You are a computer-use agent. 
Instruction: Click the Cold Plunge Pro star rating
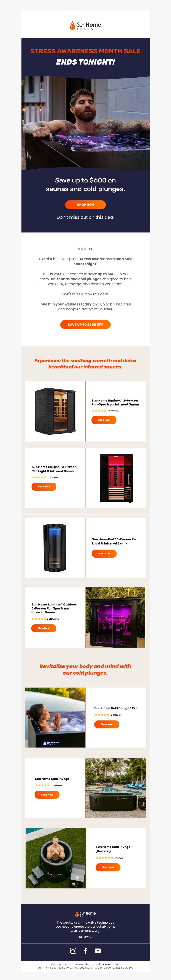pyautogui.click(x=102, y=714)
